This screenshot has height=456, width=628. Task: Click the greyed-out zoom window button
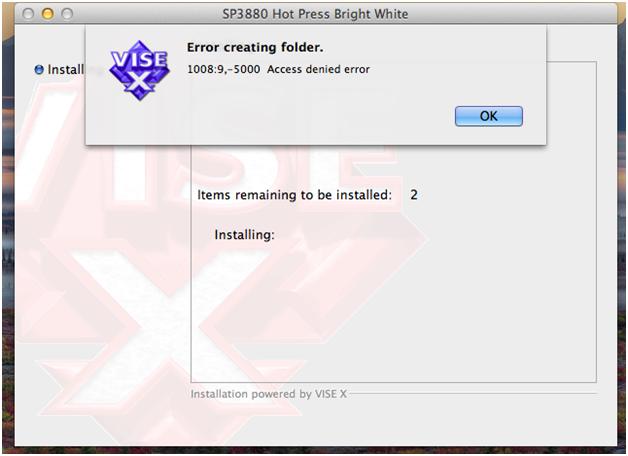[67, 14]
